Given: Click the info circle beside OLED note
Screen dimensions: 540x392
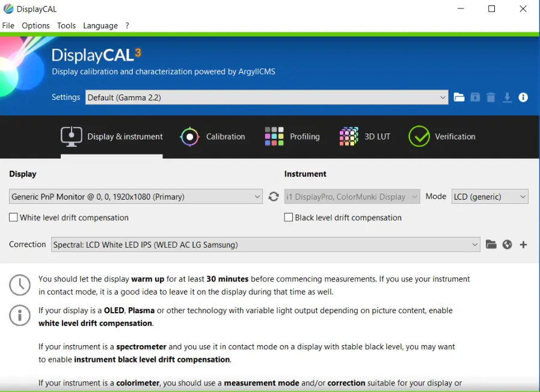Looking at the screenshot, I should click(x=20, y=316).
